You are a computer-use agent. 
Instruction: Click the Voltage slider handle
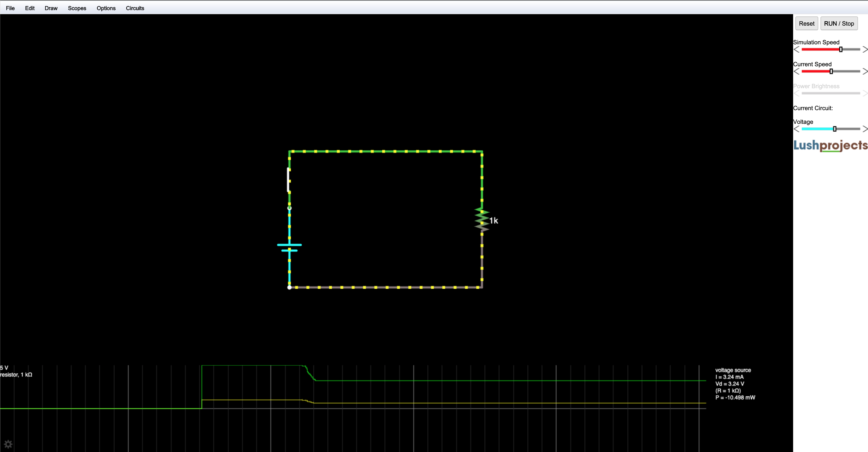point(835,129)
